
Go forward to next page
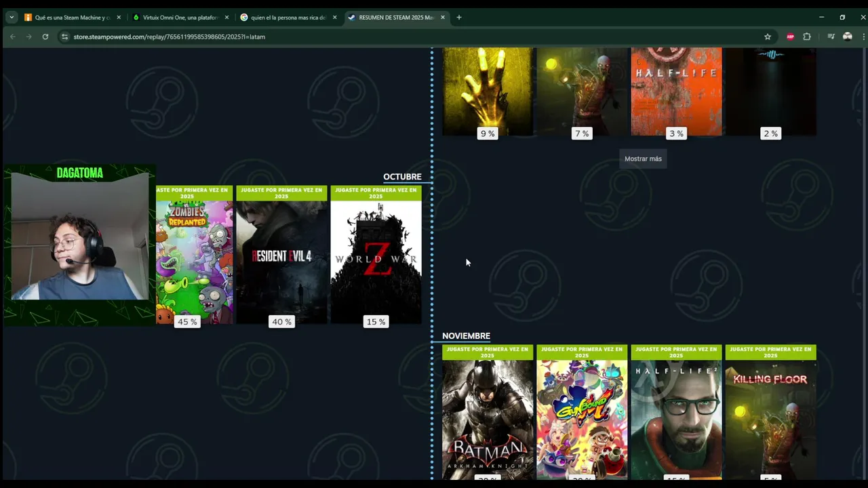(28, 37)
